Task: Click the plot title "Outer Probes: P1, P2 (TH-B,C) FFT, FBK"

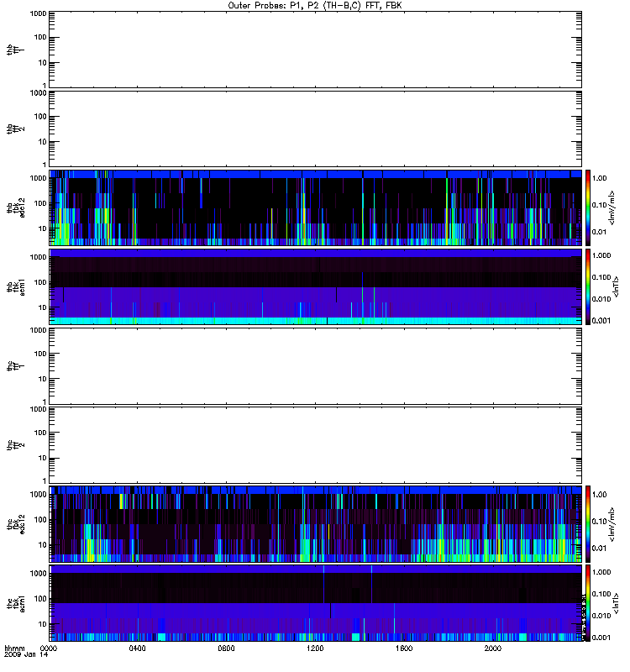Action: (315, 6)
